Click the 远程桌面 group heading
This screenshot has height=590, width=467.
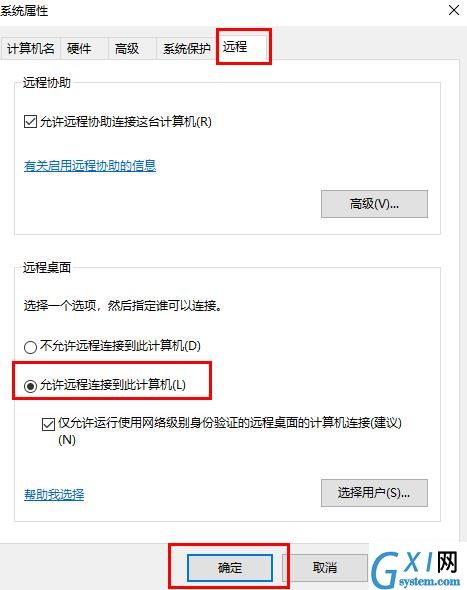coord(47,268)
